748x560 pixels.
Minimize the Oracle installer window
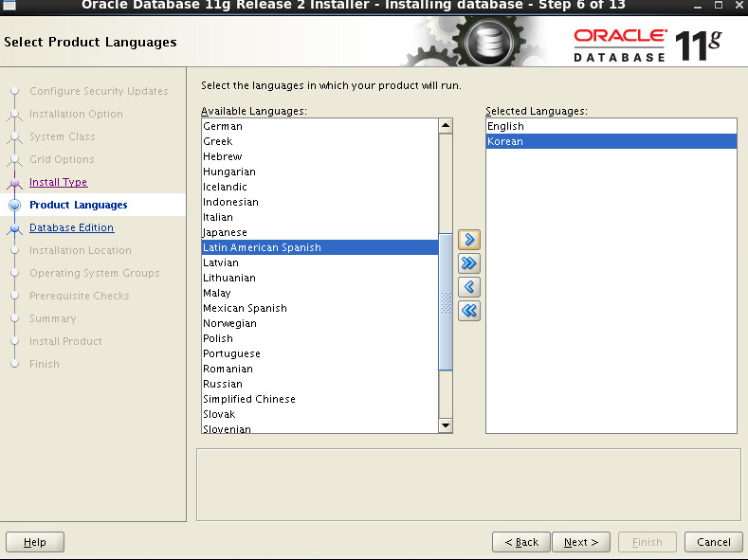698,6
